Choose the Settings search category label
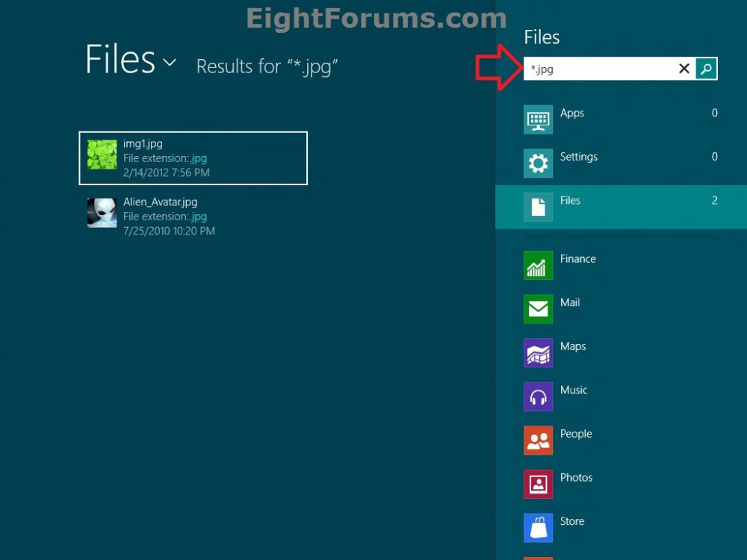 coord(579,157)
